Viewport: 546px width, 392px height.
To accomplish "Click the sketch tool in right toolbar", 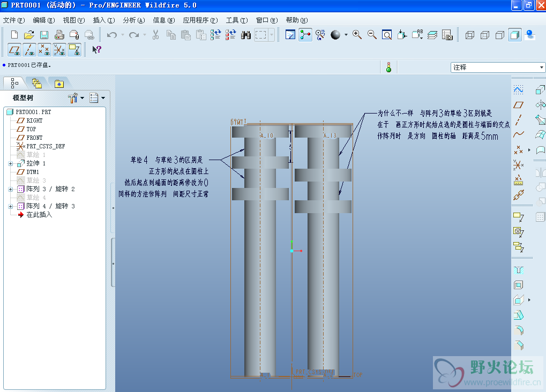I will (x=518, y=90).
